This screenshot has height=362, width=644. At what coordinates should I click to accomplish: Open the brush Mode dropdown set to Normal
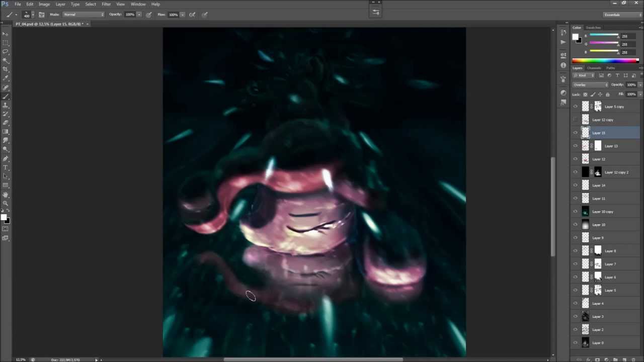(x=84, y=15)
